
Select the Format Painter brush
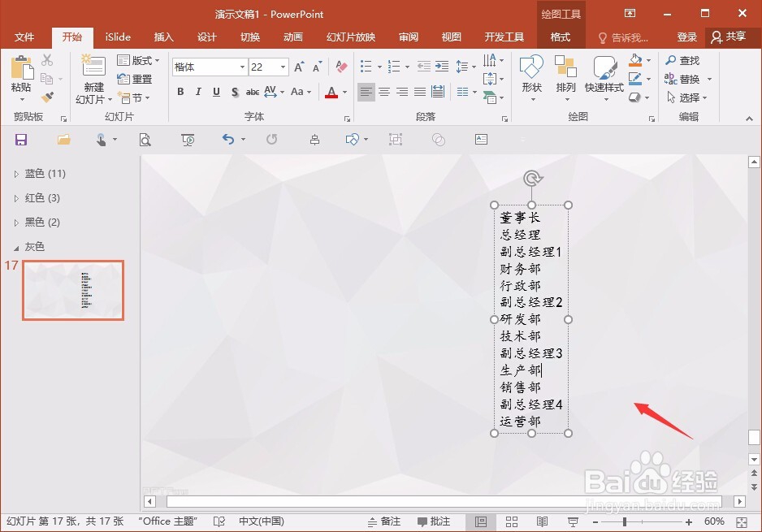coord(47,97)
